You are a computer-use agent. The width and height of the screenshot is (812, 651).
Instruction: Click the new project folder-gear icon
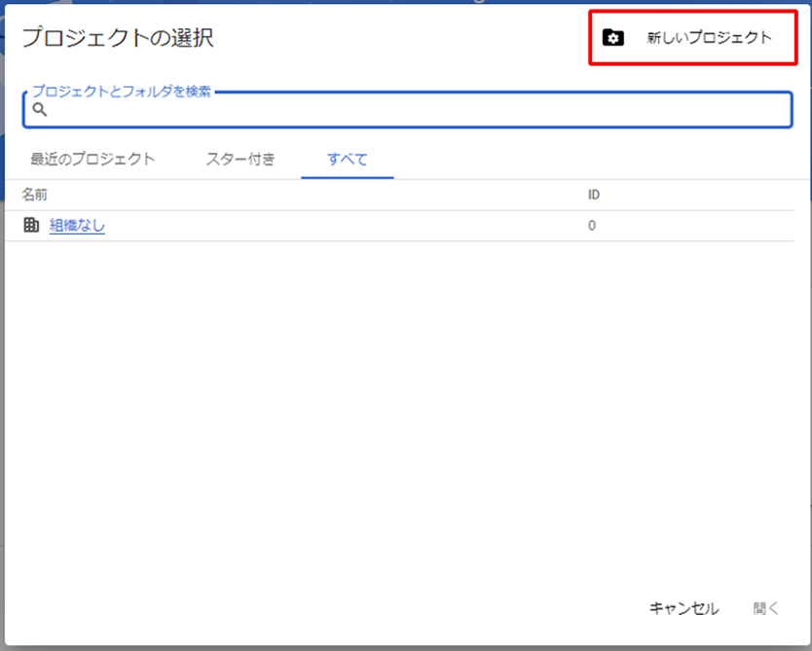coord(612,38)
